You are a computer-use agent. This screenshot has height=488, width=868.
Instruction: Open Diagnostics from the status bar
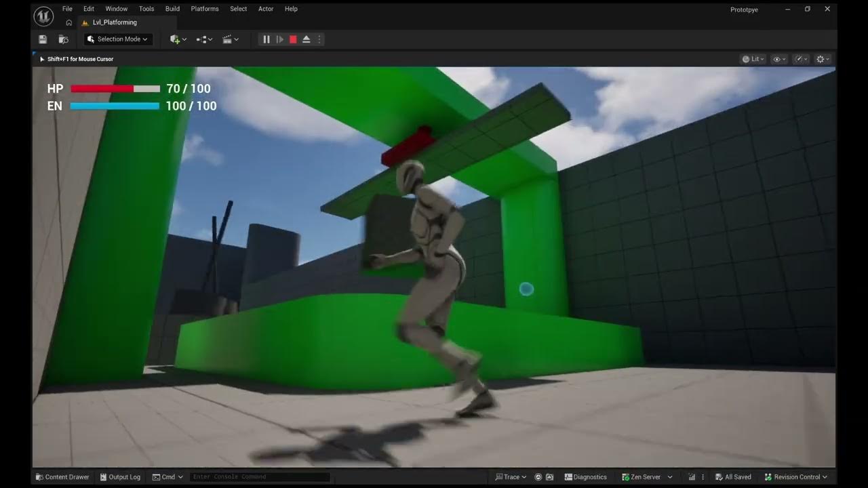click(x=586, y=477)
